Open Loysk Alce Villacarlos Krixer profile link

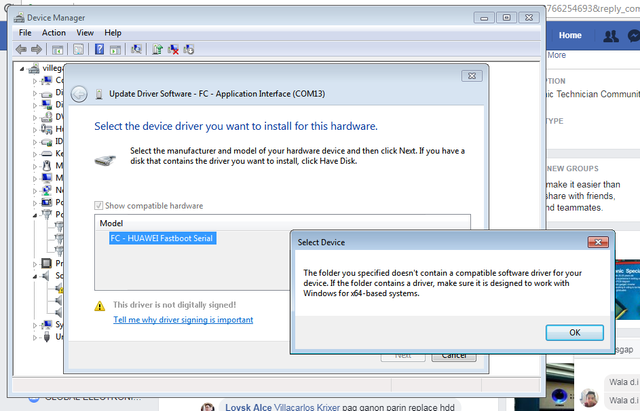pyautogui.click(x=282, y=407)
